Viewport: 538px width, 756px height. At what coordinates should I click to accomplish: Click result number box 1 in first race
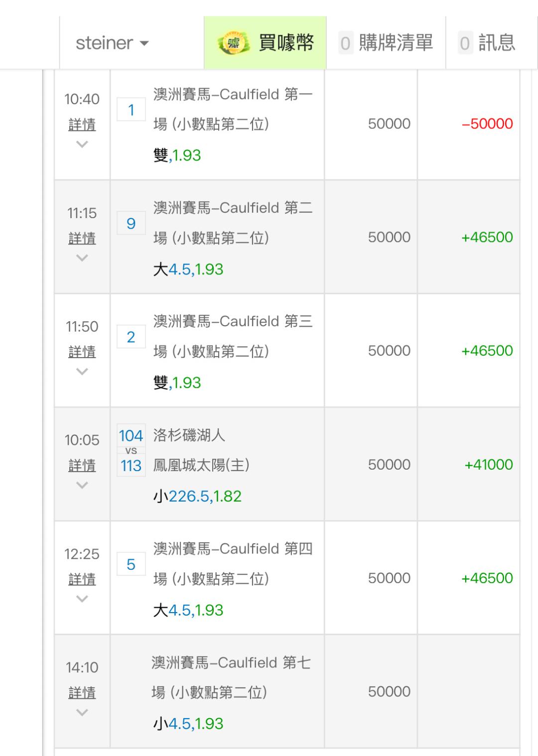click(131, 110)
